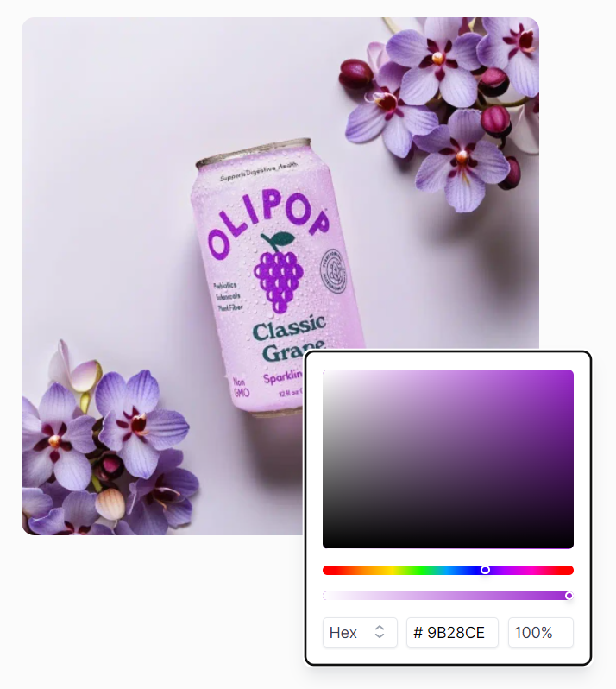
Task: Click the grape cluster logo on the can
Action: click(278, 273)
